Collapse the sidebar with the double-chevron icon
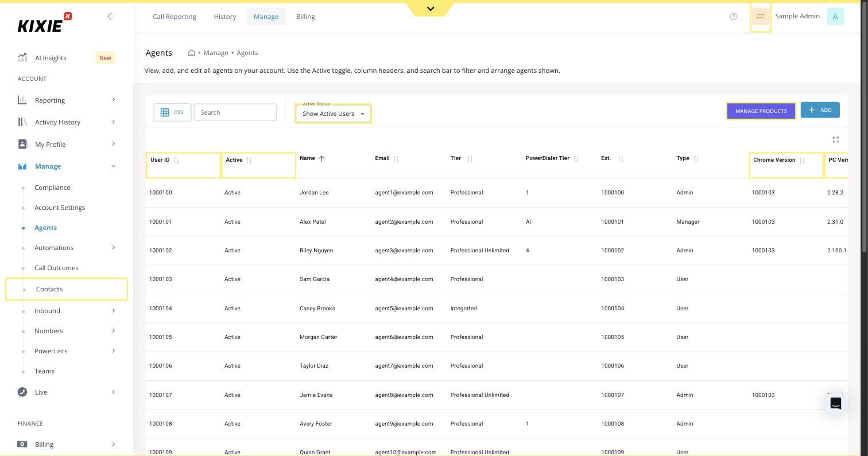The width and height of the screenshot is (868, 456). coord(111,17)
